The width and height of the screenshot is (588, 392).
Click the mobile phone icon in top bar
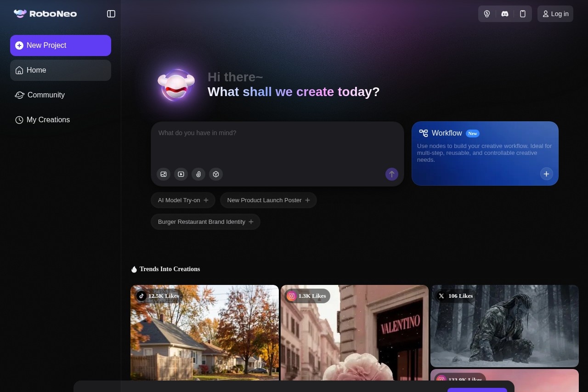point(523,14)
